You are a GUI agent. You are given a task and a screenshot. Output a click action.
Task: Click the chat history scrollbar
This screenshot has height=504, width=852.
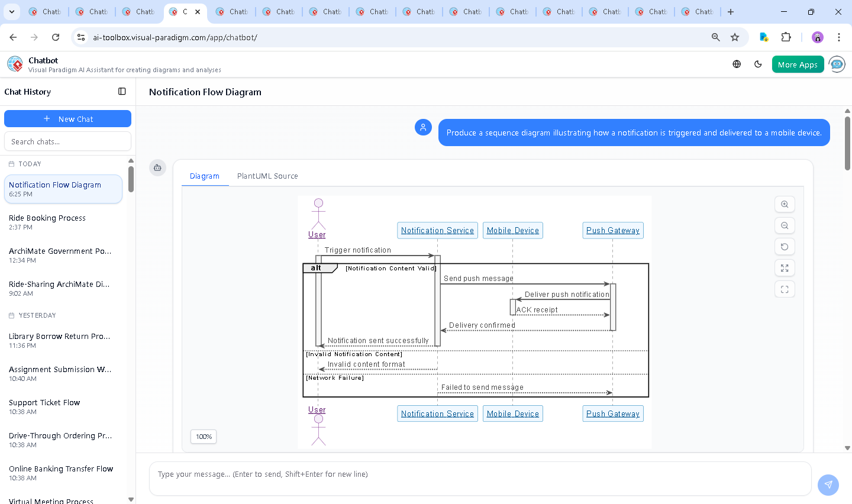(131, 179)
